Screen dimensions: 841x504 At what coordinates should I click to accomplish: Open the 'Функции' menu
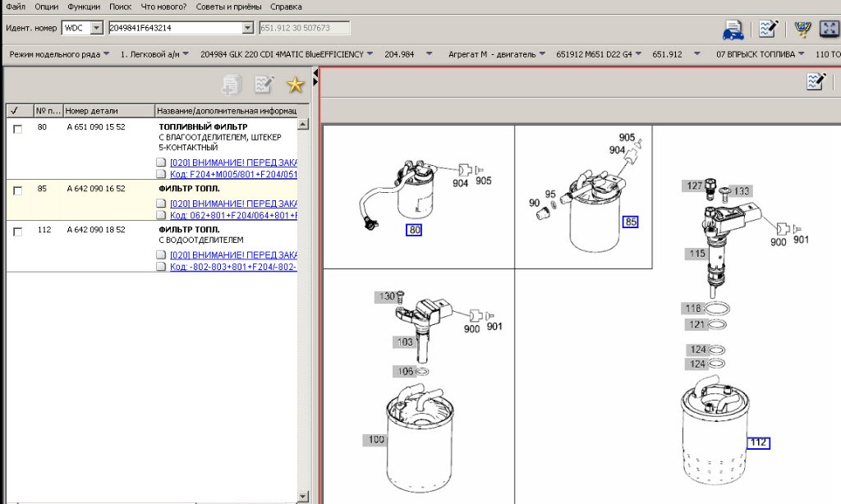84,7
